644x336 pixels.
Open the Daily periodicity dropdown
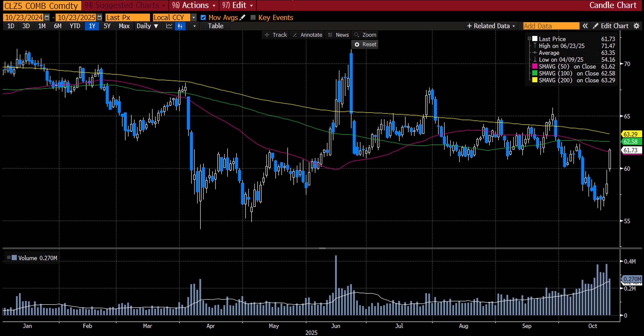pos(147,26)
